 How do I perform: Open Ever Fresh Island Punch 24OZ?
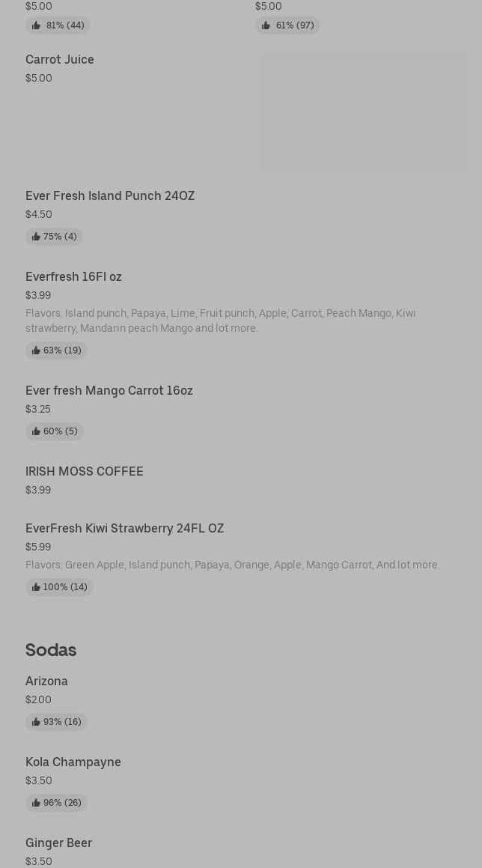click(110, 196)
